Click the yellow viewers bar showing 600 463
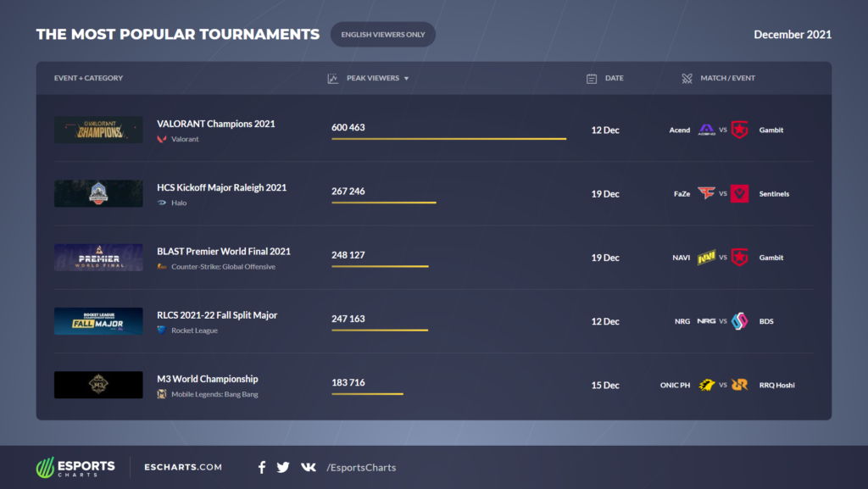This screenshot has width=868, height=489. (448, 137)
